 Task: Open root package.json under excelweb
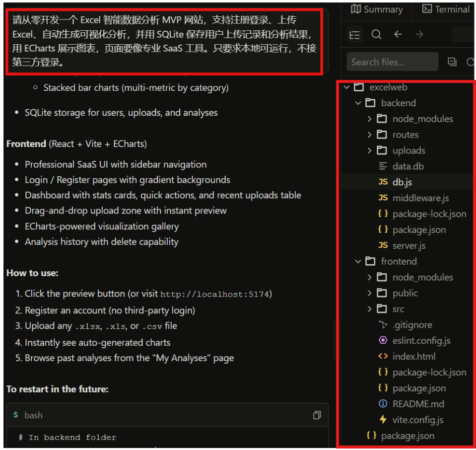click(408, 436)
